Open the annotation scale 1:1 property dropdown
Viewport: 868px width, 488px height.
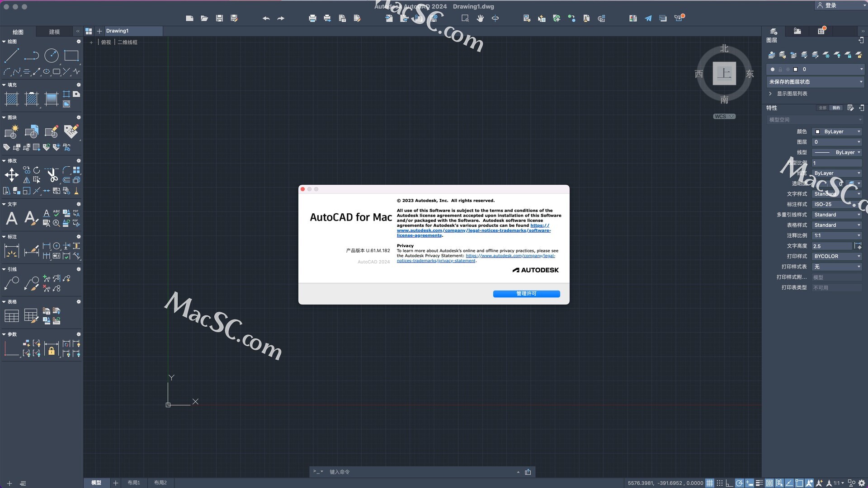(837, 235)
